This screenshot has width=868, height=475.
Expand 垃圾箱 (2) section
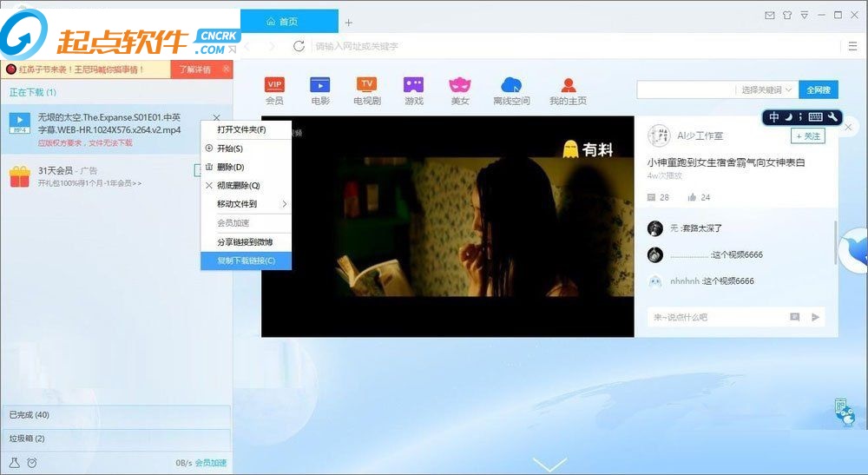(x=116, y=438)
